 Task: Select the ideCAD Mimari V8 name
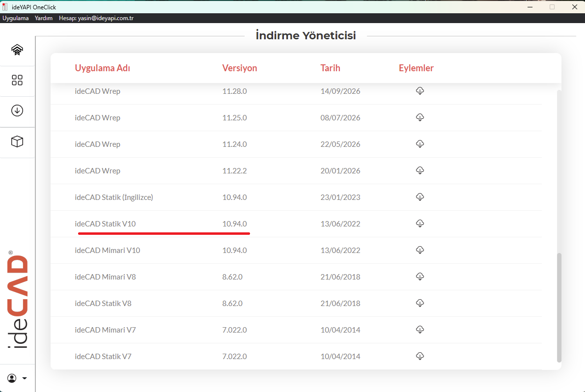[x=105, y=277]
